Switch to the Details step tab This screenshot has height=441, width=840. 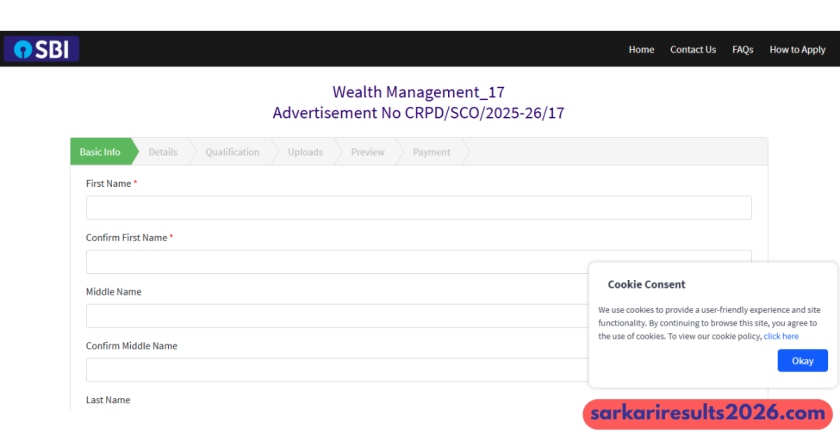point(163,152)
